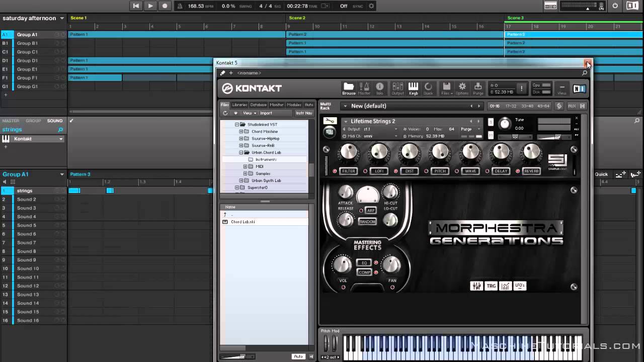Refresh the Kontakt file browser

point(225,113)
